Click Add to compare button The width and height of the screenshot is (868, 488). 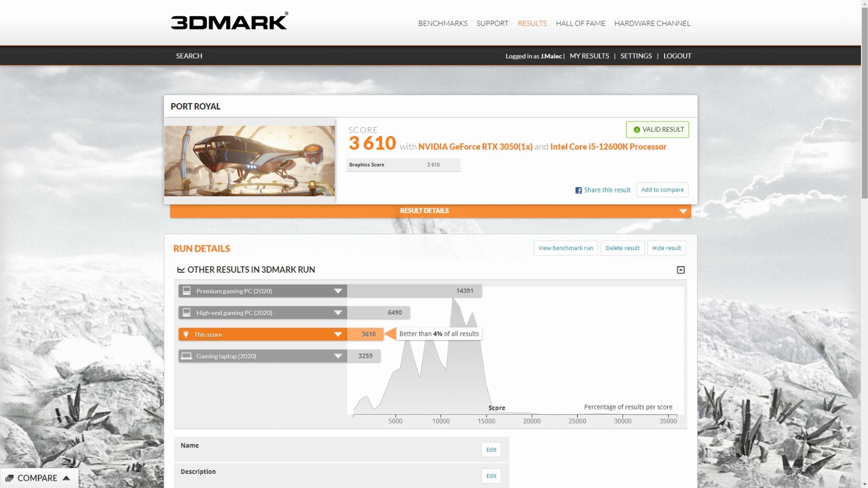662,190
